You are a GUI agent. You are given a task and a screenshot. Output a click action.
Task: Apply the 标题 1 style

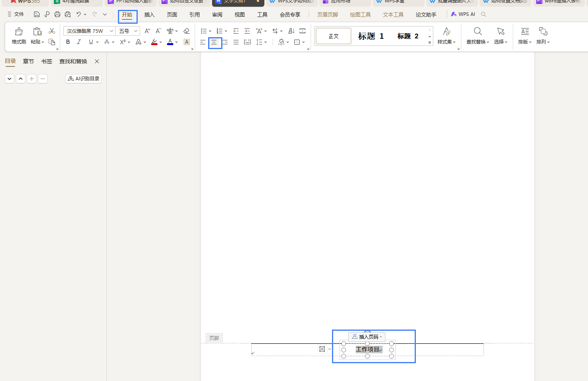coord(371,36)
